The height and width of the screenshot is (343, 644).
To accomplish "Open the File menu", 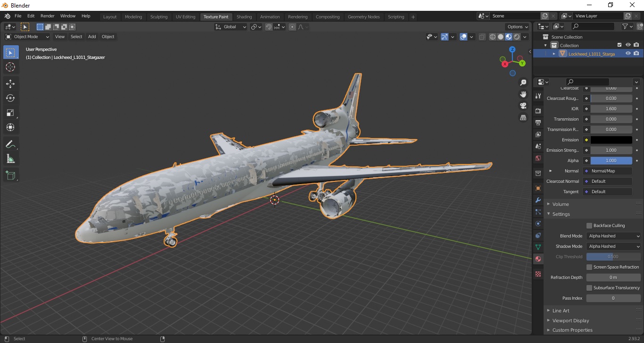I will (18, 16).
